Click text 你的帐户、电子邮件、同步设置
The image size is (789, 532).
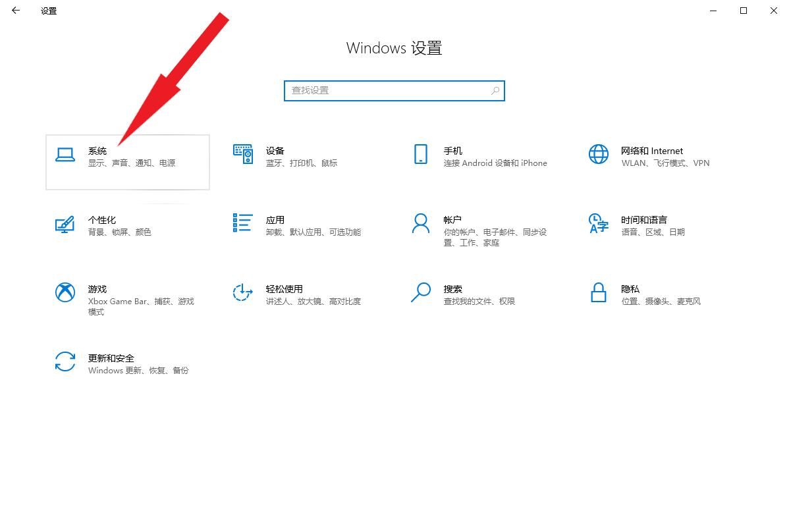495,237
